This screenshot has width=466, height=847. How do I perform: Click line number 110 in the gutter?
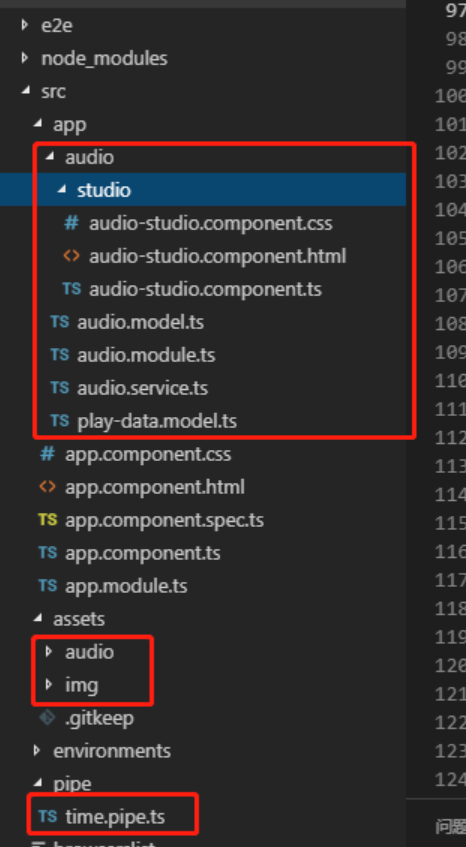coord(450,381)
